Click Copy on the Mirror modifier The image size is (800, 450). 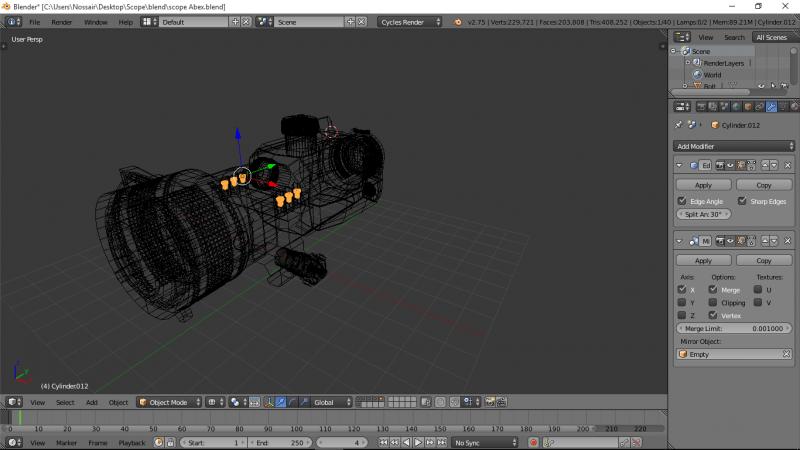[763, 260]
